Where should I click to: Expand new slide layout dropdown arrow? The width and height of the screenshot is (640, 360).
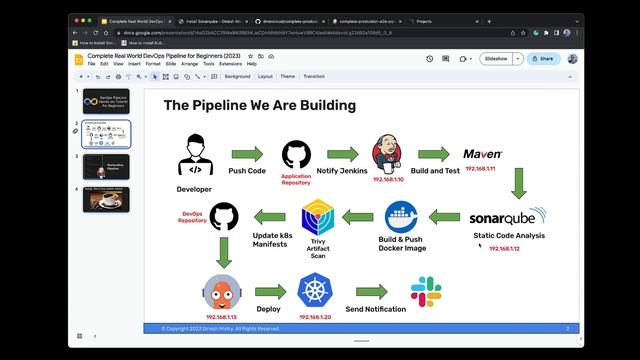(88, 76)
